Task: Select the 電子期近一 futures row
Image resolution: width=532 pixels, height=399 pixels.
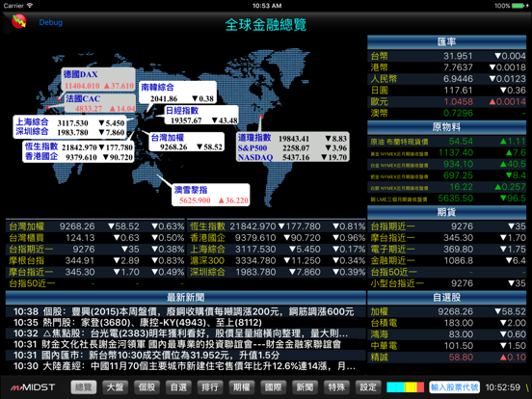Action: pos(446,249)
